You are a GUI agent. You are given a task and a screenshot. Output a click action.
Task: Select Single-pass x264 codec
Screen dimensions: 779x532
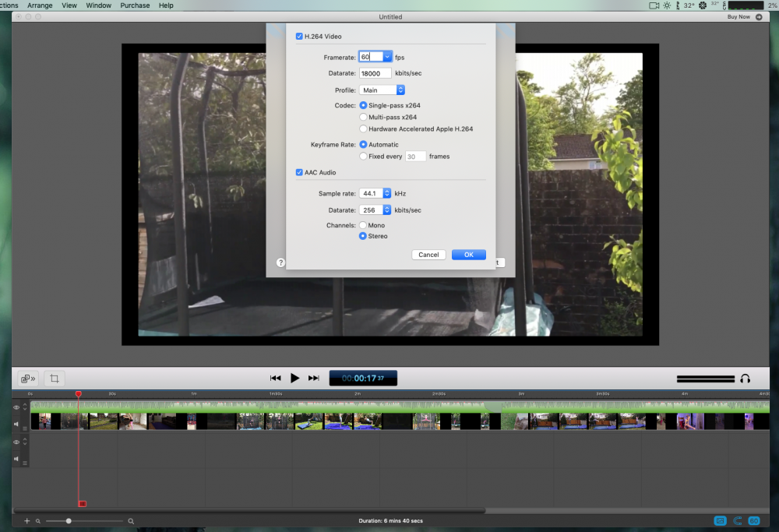363,105
